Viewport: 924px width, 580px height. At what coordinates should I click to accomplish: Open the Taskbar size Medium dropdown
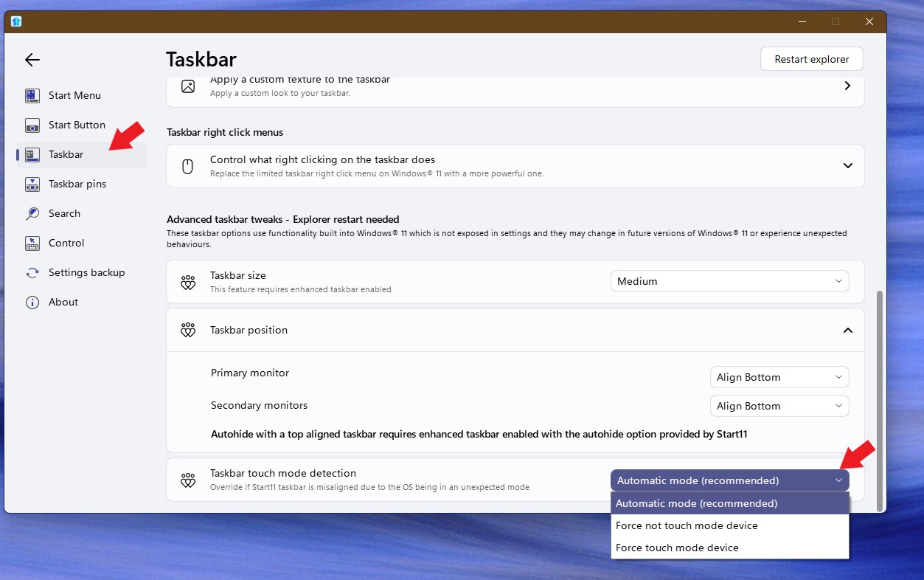[729, 281]
